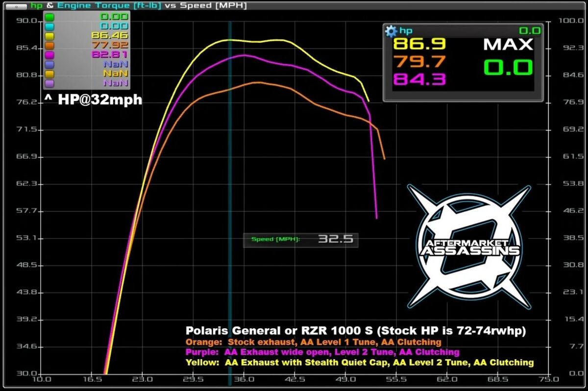Click the magenta legend square for 82.81
The image size is (588, 391).
click(x=49, y=55)
